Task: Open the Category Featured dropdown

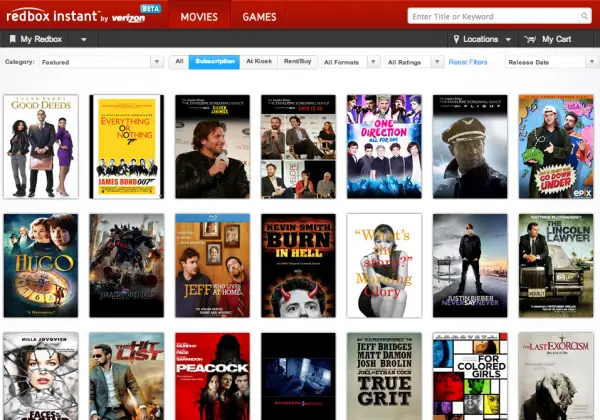Action: click(101, 62)
